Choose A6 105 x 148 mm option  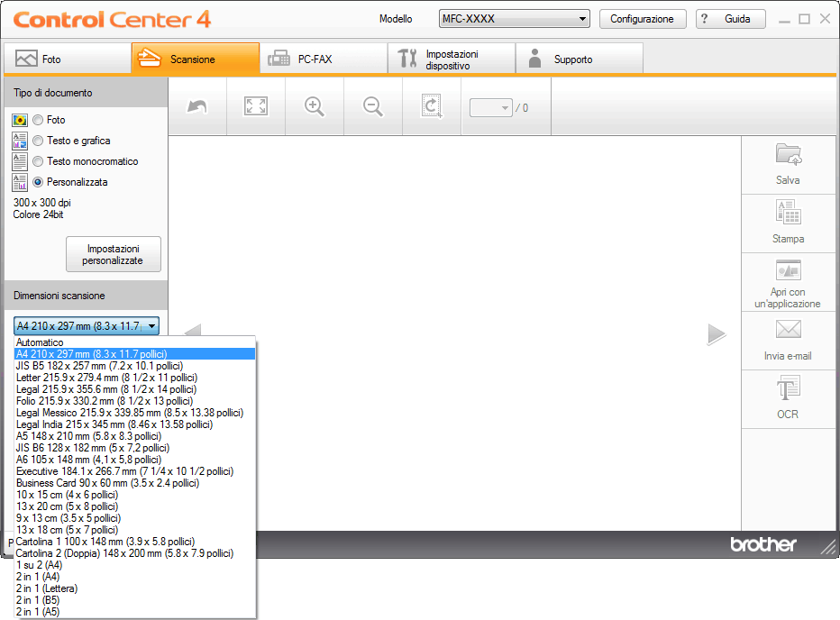[134, 460]
